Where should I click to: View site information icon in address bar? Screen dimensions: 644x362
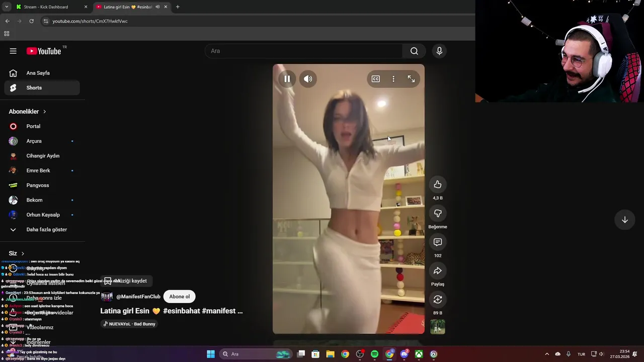pyautogui.click(x=46, y=21)
